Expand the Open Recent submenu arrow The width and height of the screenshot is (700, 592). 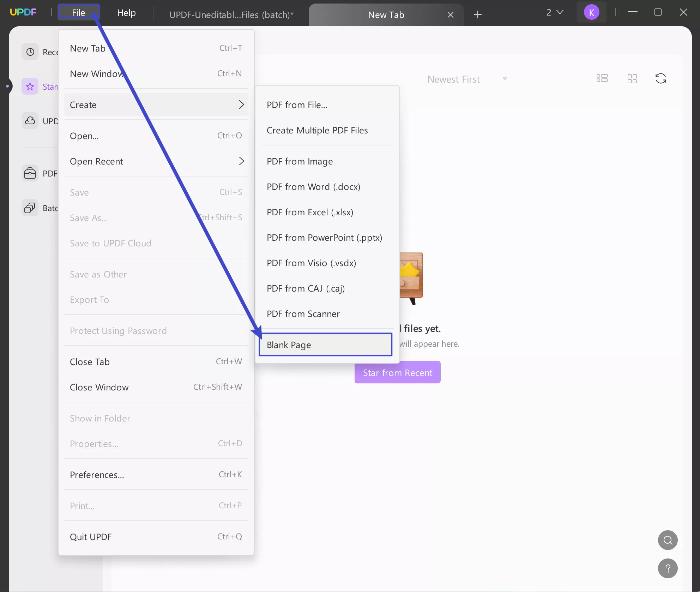(x=241, y=161)
